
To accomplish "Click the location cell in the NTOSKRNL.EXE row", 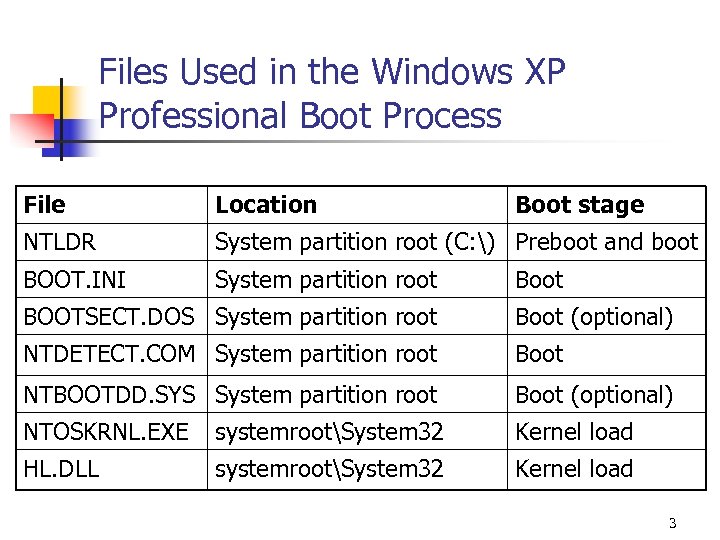I will click(329, 432).
